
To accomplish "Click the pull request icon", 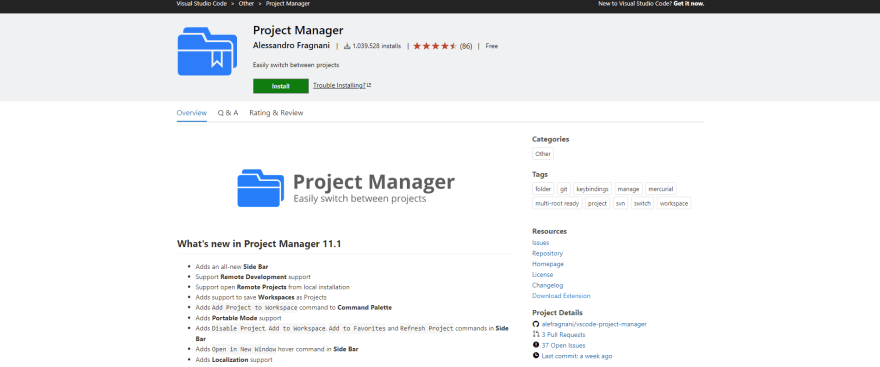I will tap(536, 334).
